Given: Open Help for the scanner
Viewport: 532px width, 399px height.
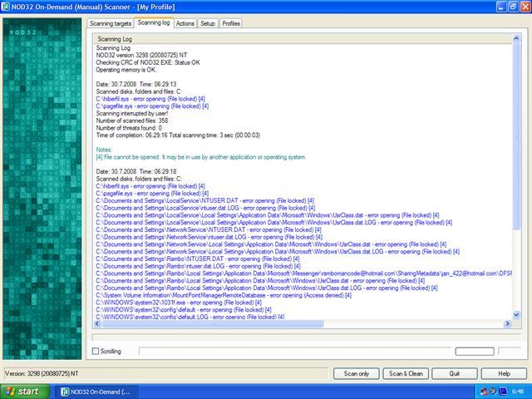Looking at the screenshot, I should pos(504,373).
